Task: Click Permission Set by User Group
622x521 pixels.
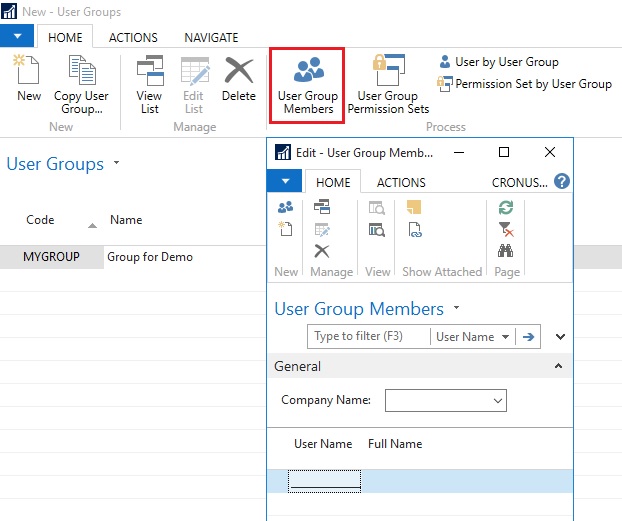Action: 525,84
